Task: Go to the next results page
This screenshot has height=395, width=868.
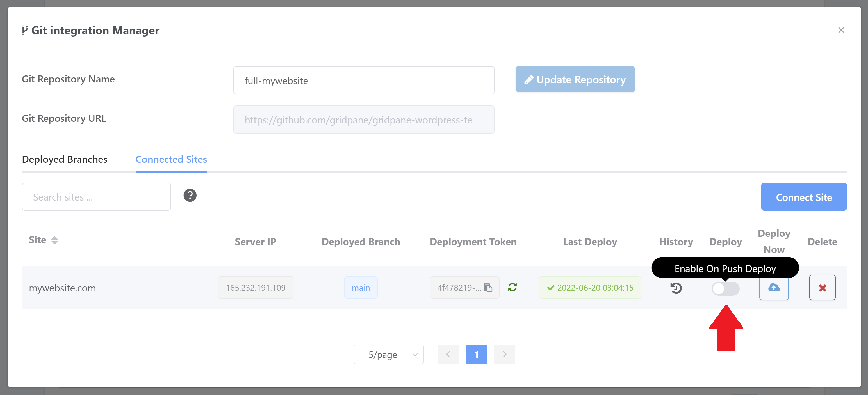Action: [504, 354]
